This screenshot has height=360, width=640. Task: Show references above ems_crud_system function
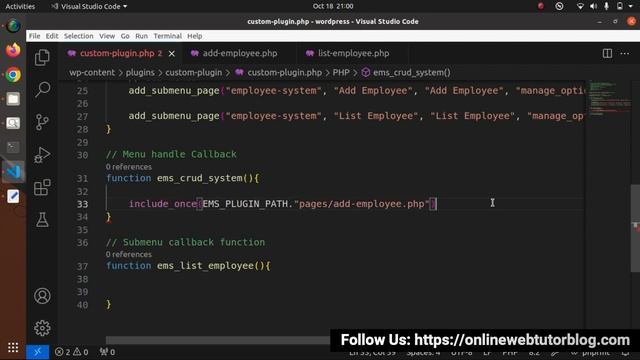tap(129, 167)
